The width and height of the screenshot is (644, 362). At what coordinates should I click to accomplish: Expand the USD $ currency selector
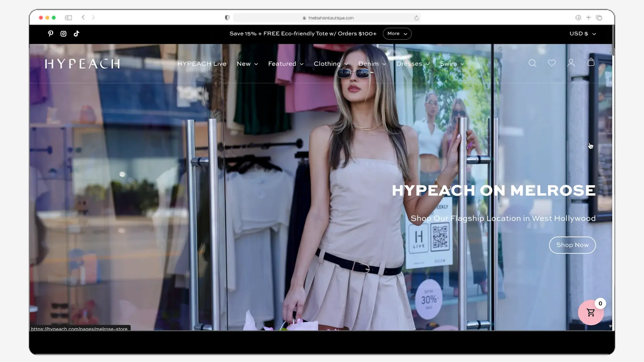point(583,34)
